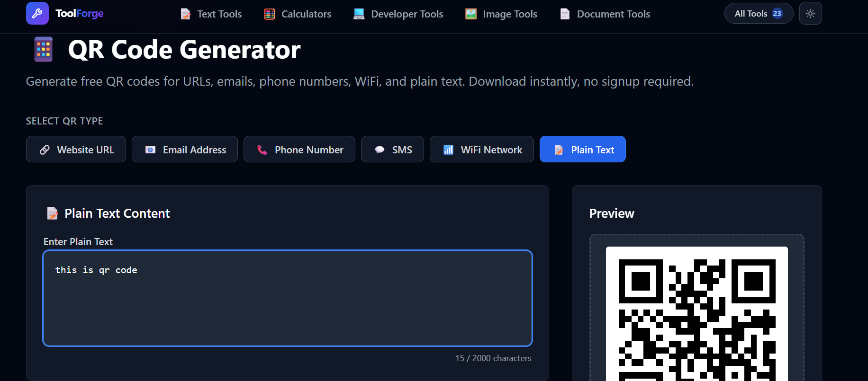Toggle the light/dark theme sun icon
Viewport: 868px width, 381px height.
click(810, 14)
